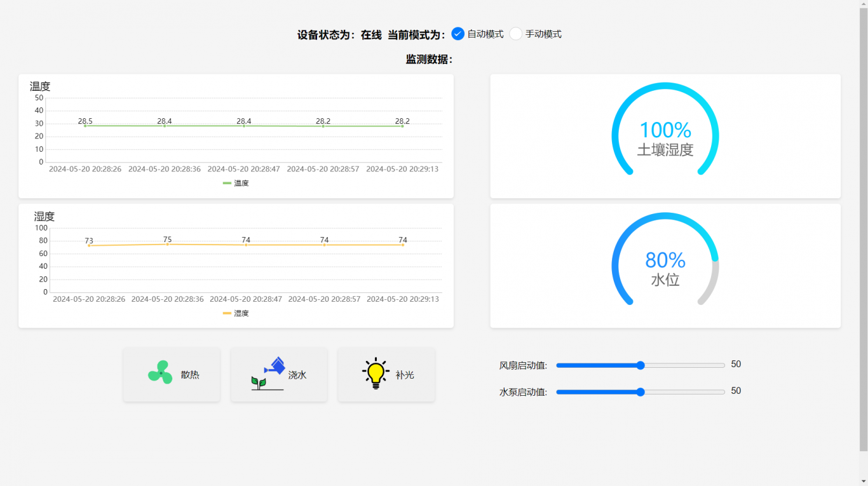
Task: Click the 设备状态为：在线 status text
Action: 339,35
